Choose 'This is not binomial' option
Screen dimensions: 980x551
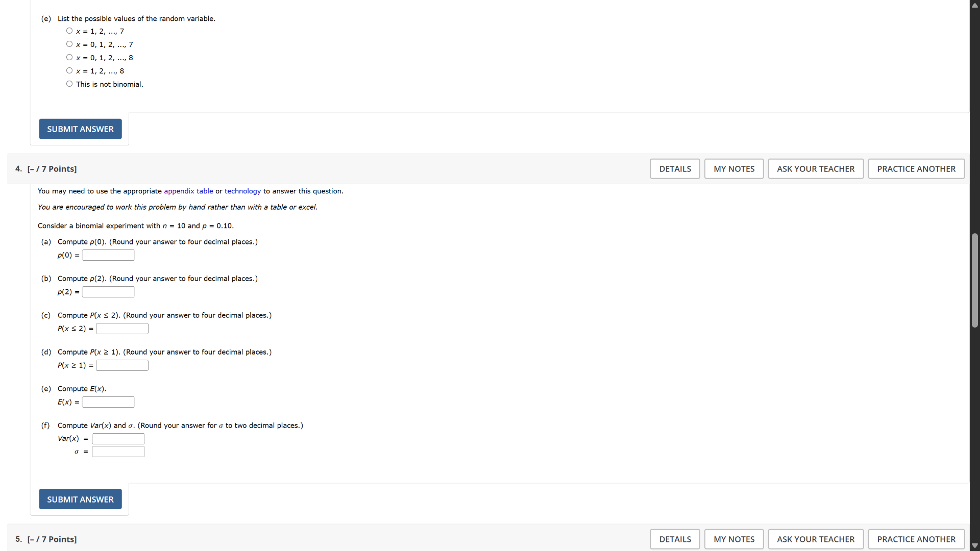69,84
